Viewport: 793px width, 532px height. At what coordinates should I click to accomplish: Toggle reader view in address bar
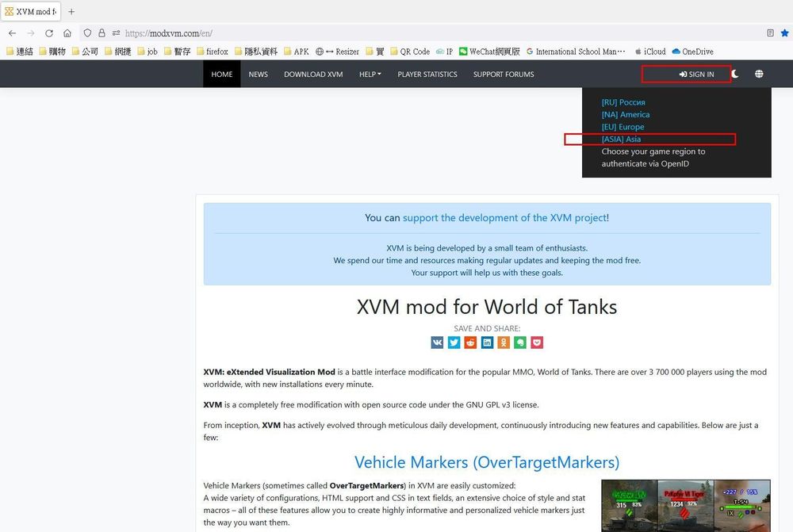pyautogui.click(x=770, y=33)
